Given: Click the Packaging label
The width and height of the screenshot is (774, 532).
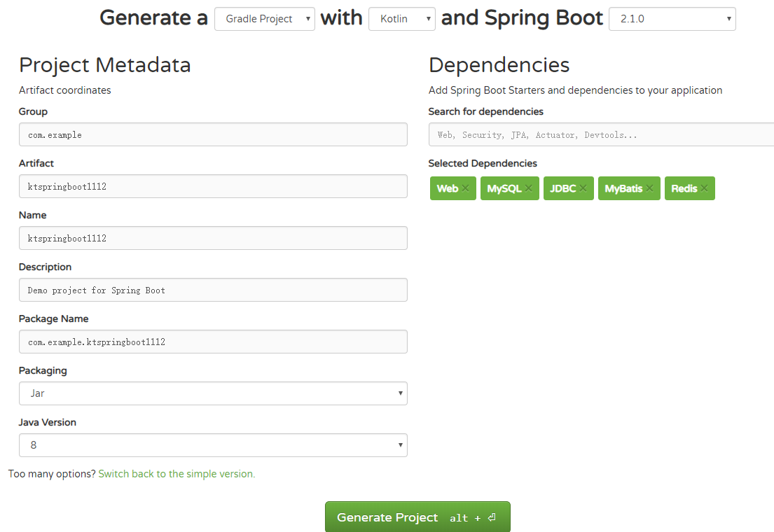Looking at the screenshot, I should click(43, 370).
